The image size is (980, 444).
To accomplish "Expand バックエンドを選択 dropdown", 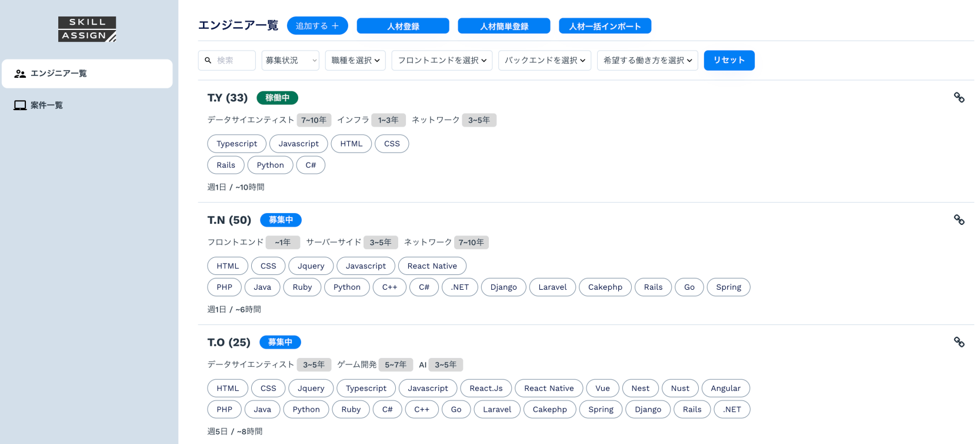I will (545, 61).
